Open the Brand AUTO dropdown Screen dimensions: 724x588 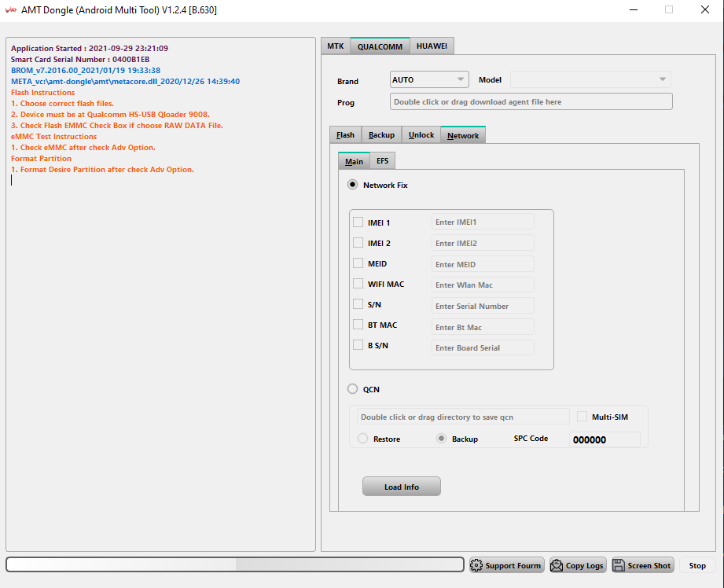coord(429,79)
